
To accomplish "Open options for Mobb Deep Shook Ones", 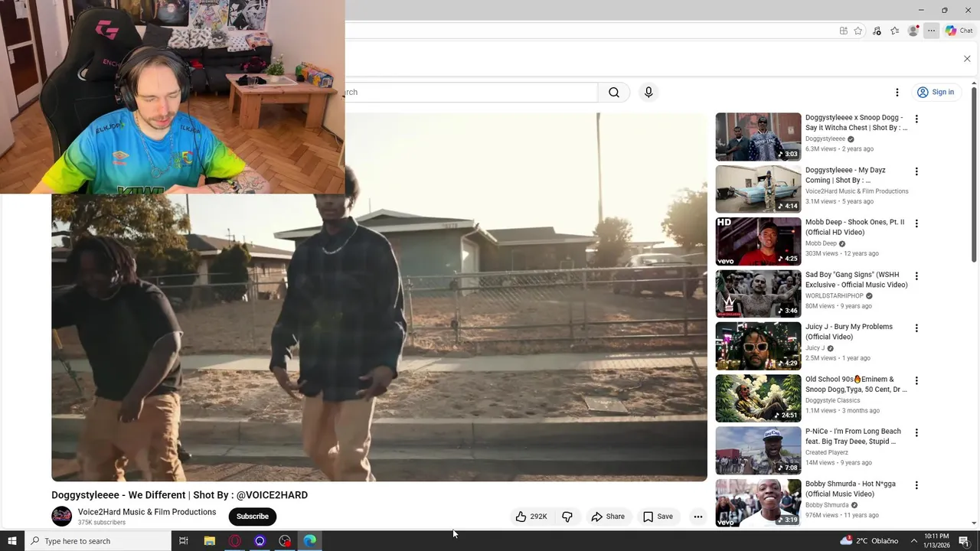I will coord(916,223).
